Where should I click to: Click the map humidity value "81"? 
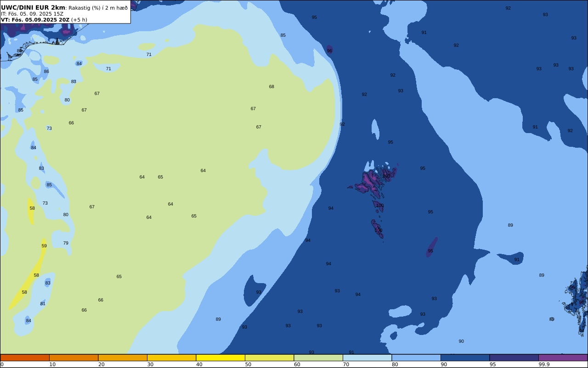(x=43, y=304)
